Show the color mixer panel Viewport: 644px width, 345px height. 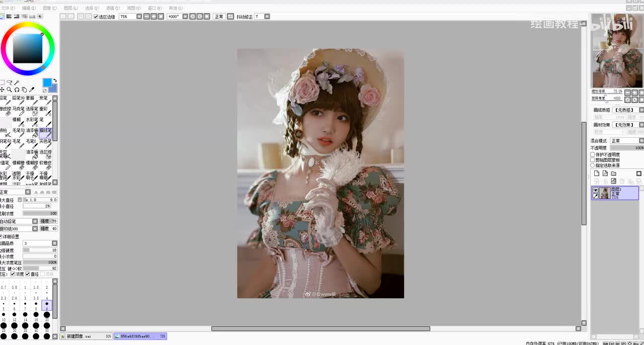tap(24, 17)
